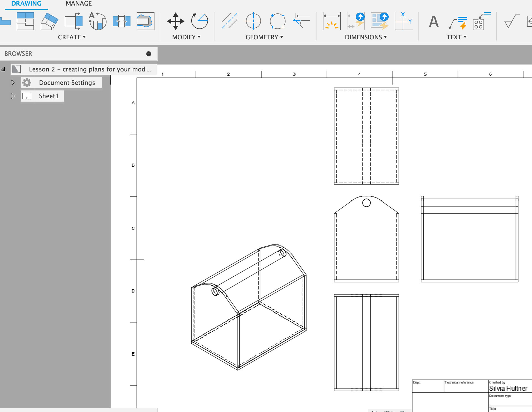This screenshot has height=412, width=532.
Task: Select the Center Mark Pattern tool
Action: (x=277, y=21)
